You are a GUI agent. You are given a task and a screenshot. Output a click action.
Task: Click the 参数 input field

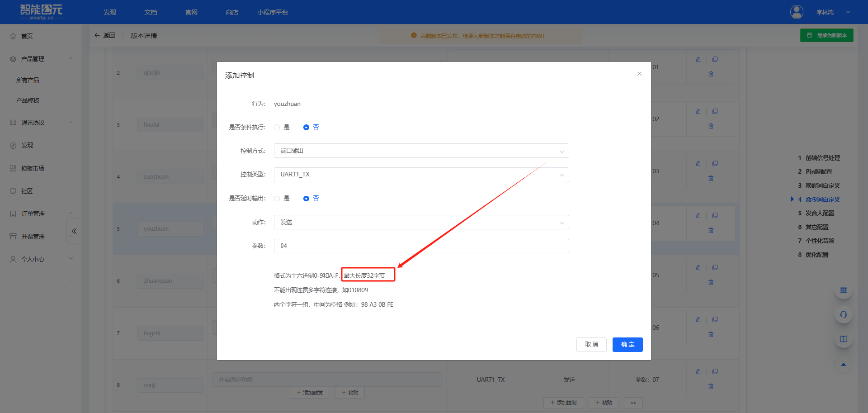tap(421, 246)
